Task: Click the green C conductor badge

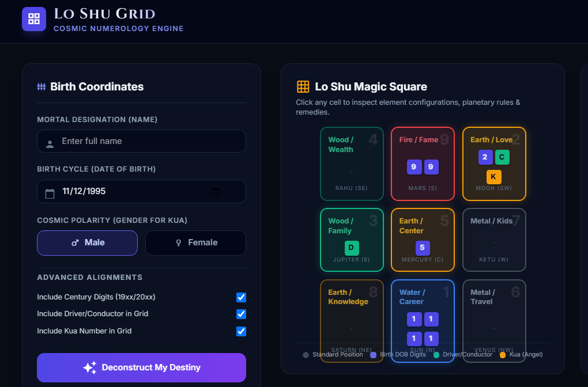Action: coord(502,157)
